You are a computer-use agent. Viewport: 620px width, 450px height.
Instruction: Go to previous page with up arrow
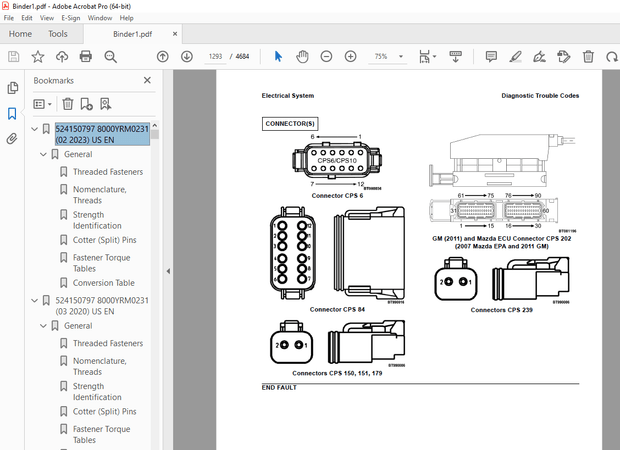point(163,56)
